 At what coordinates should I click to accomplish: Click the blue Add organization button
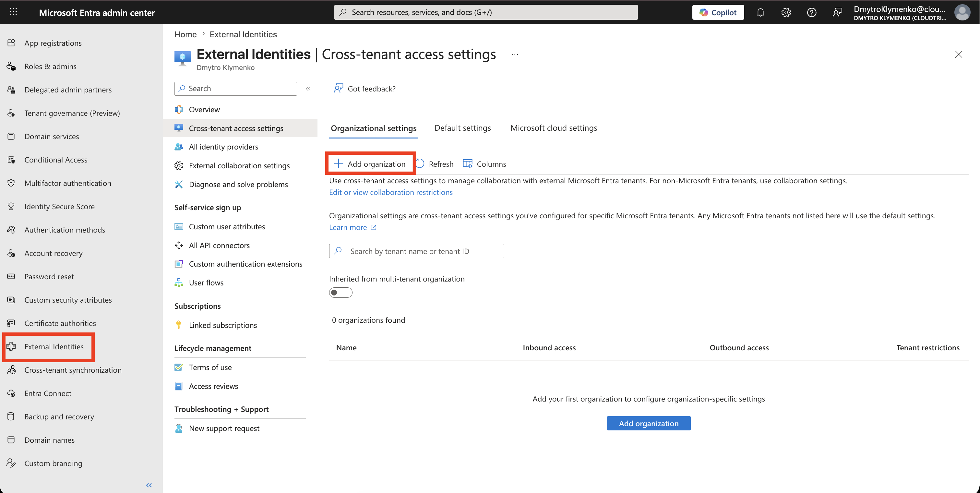[x=649, y=423]
